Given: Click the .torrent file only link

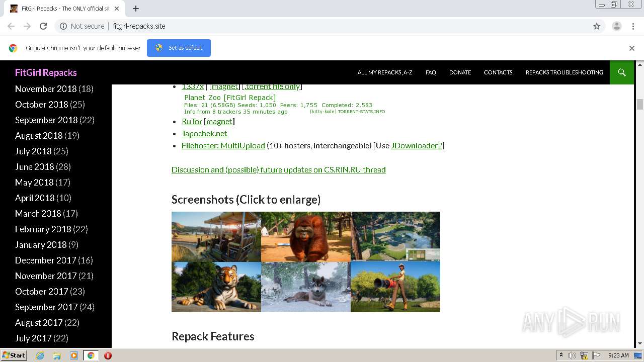Looking at the screenshot, I should 272,86.
